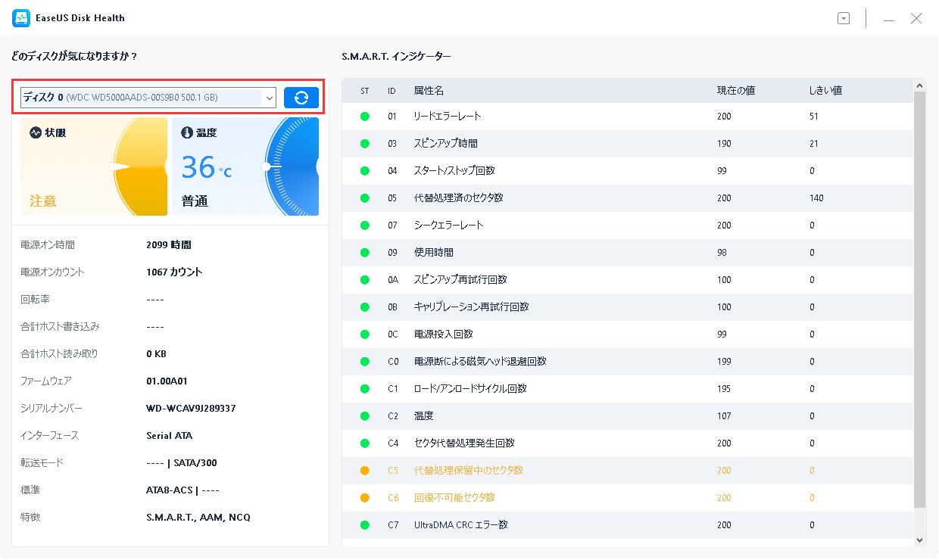Screen dimensions: 939x560
Task: Select the 普通 temperature status label
Action: point(195,201)
